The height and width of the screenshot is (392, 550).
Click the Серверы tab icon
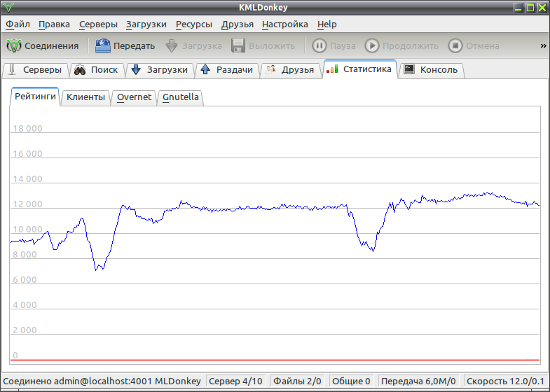click(x=13, y=69)
